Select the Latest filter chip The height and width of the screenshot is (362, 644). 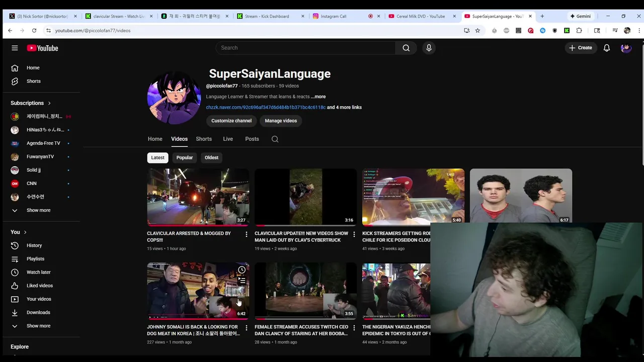pos(157,158)
